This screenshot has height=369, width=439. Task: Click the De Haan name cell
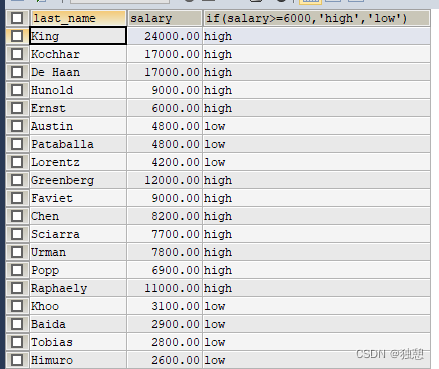click(78, 72)
